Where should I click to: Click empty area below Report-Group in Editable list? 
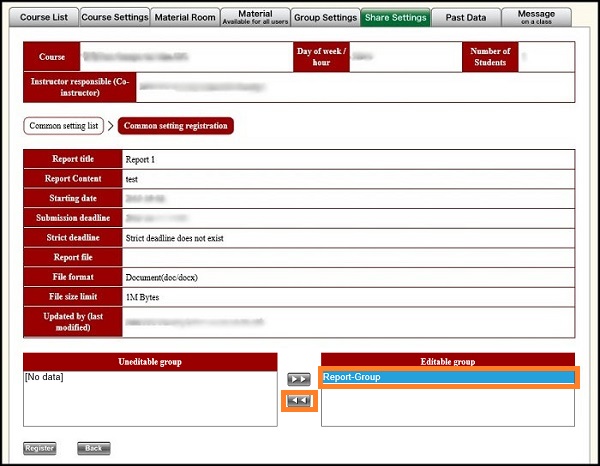[448, 408]
